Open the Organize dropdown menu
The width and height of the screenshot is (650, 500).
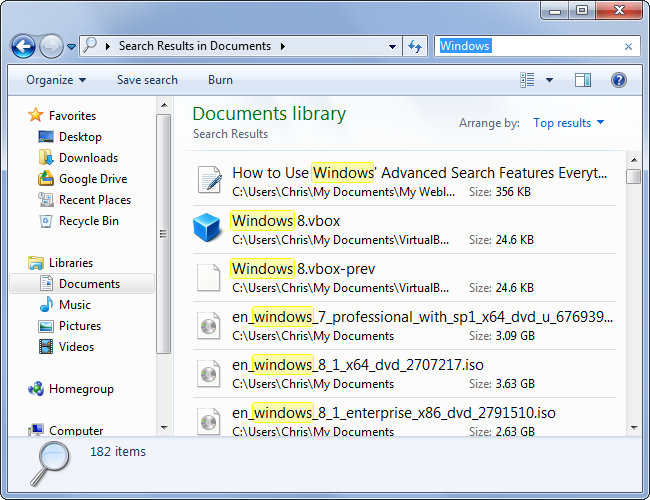(56, 80)
